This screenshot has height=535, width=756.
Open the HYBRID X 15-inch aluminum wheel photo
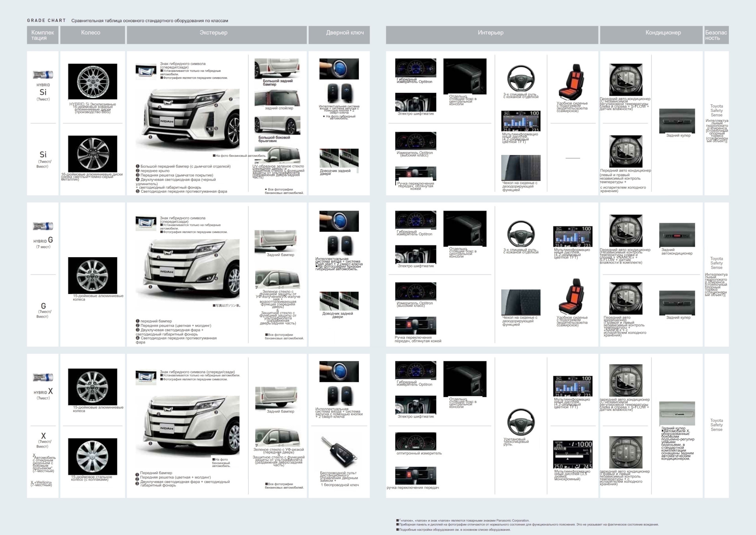coord(93,387)
